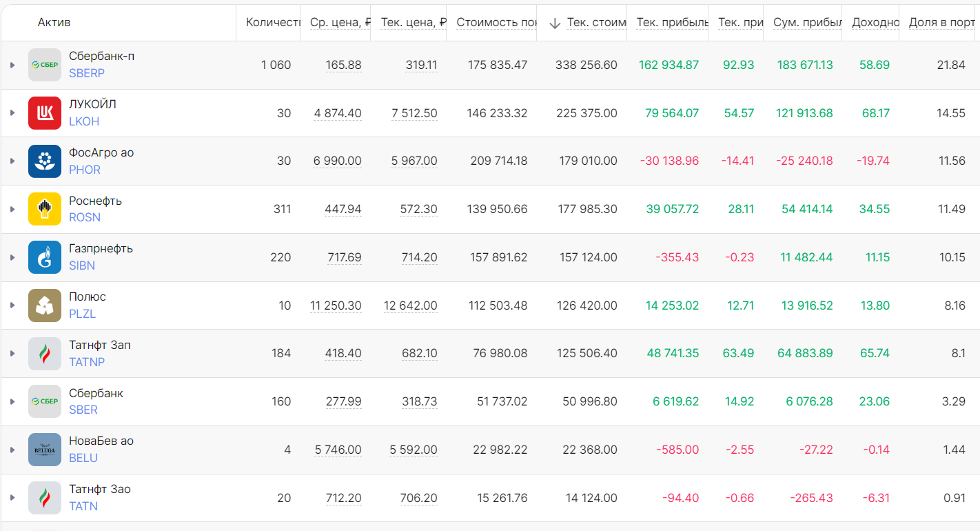Click the Сбербанк SBER logo icon
This screenshot has height=531, width=980.
pyautogui.click(x=45, y=401)
